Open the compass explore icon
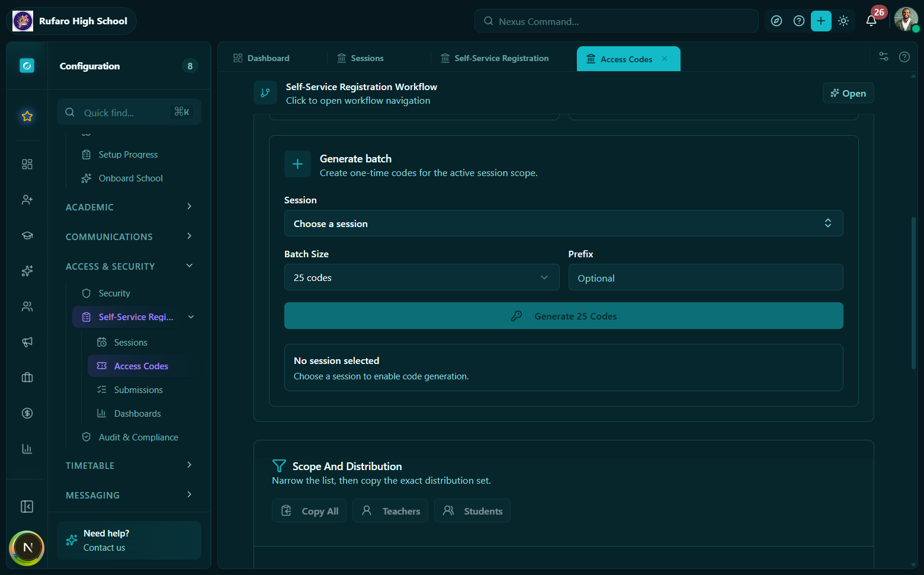The image size is (924, 575). [x=777, y=21]
